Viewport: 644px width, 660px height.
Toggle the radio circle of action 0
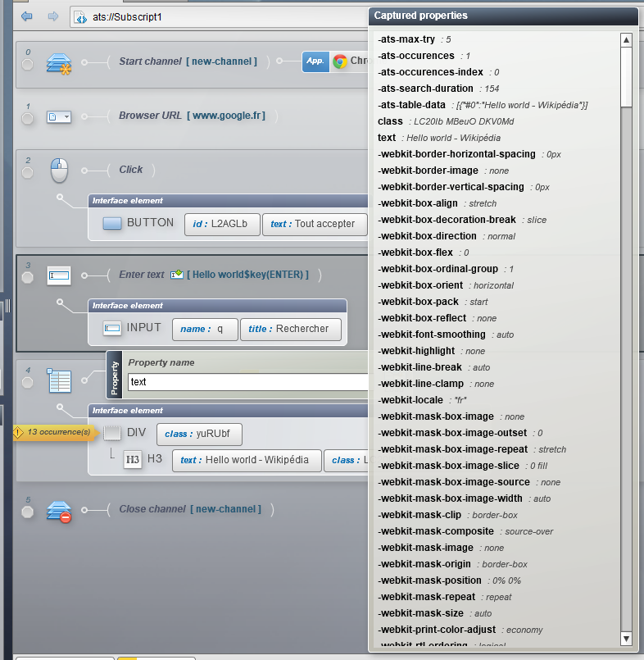(x=28, y=65)
